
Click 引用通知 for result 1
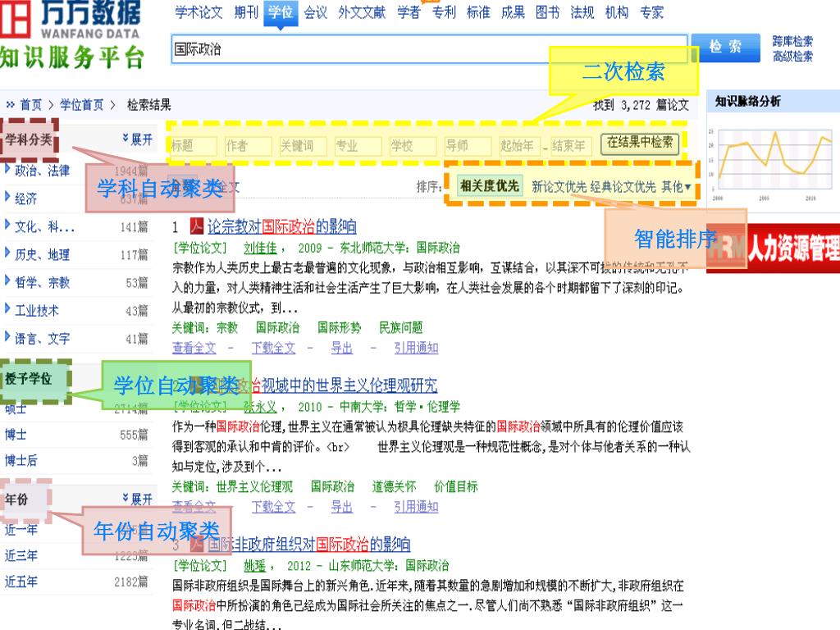tap(416, 348)
